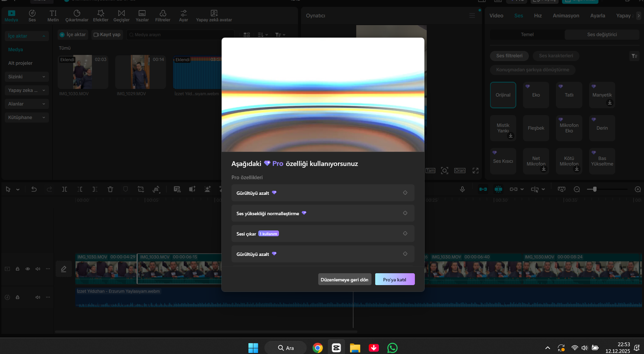Start voice recording with the microphone icon
The image size is (644, 354).
tap(462, 189)
